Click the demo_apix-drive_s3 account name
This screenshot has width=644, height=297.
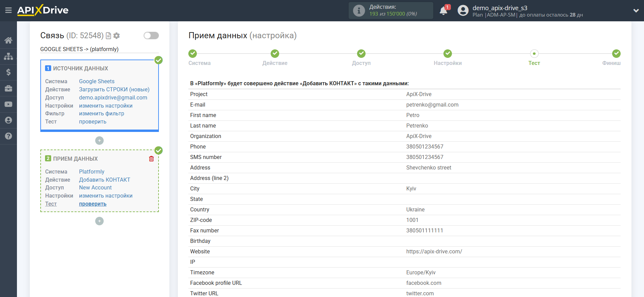pyautogui.click(x=500, y=8)
